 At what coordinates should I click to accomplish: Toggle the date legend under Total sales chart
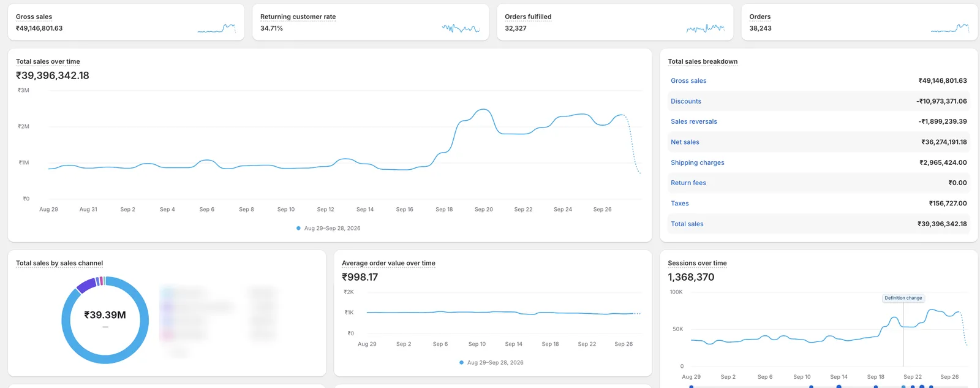pos(328,228)
